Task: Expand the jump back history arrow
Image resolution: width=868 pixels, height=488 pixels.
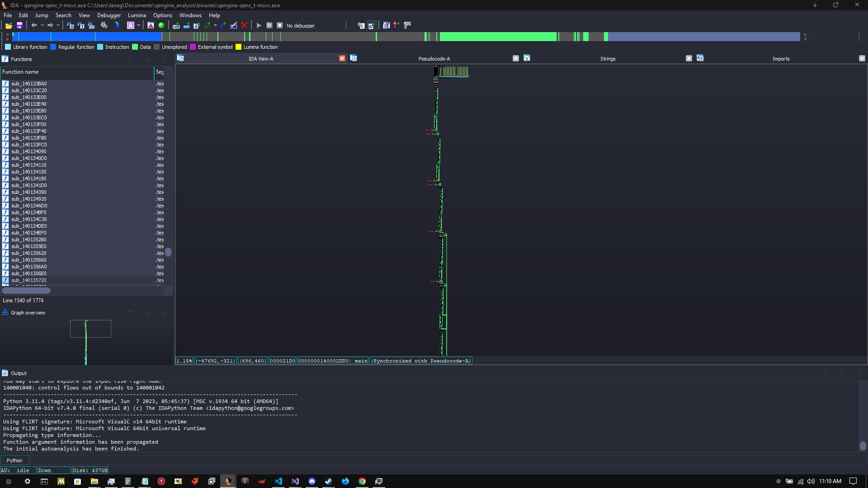Action: point(42,26)
